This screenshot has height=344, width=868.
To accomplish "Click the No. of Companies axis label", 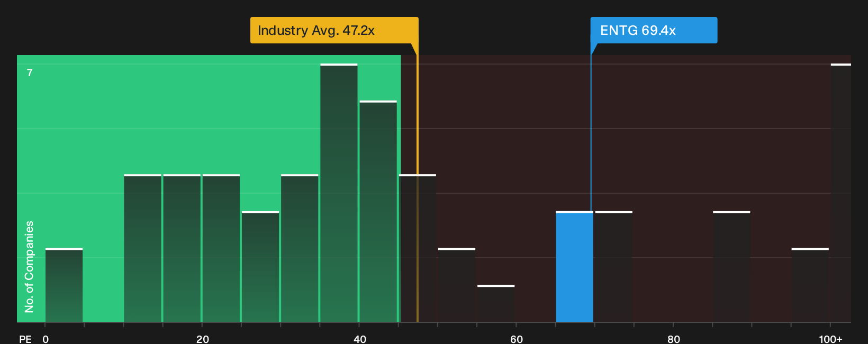I will click(x=30, y=267).
